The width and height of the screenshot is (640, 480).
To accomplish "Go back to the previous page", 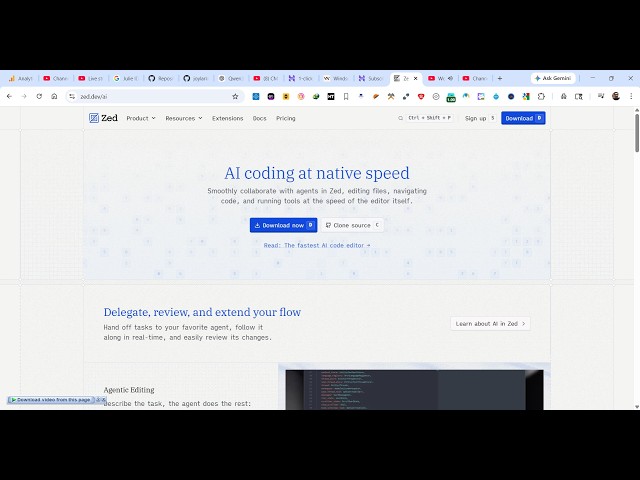I will tap(9, 96).
